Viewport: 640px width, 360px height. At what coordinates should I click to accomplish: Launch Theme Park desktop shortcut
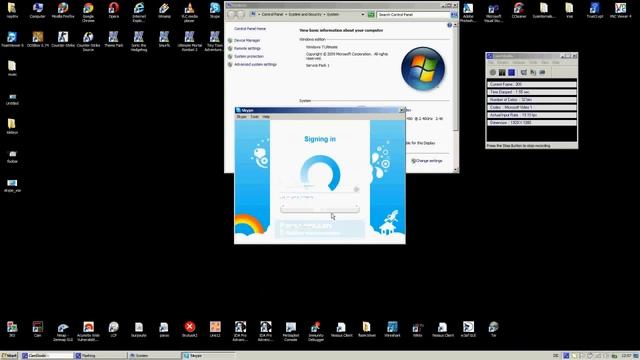coord(113,39)
